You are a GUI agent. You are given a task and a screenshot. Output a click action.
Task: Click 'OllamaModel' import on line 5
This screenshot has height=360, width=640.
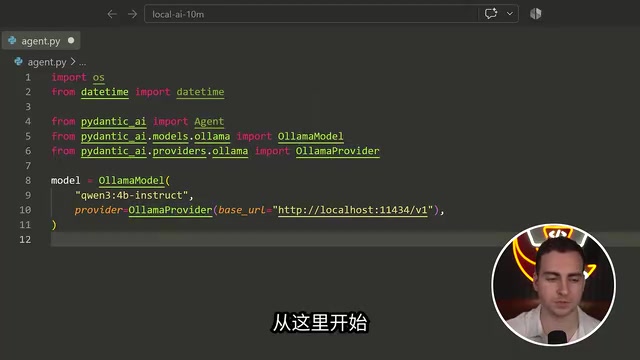coord(311,136)
